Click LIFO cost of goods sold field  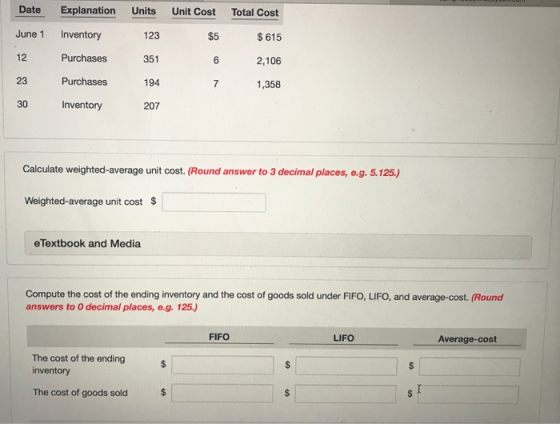click(345, 394)
